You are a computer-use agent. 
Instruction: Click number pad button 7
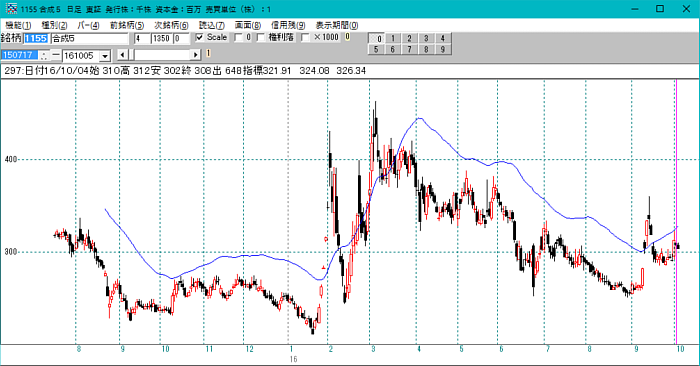[x=409, y=50]
